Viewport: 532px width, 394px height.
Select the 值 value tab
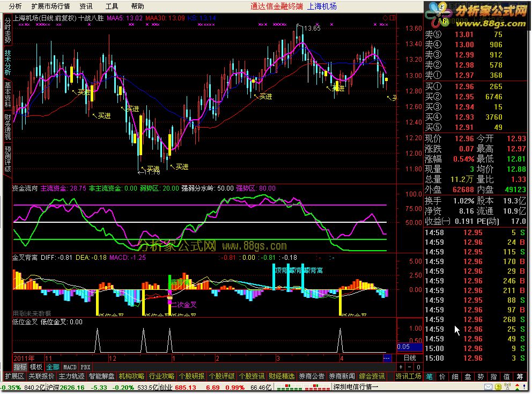pyautogui.click(x=507, y=376)
